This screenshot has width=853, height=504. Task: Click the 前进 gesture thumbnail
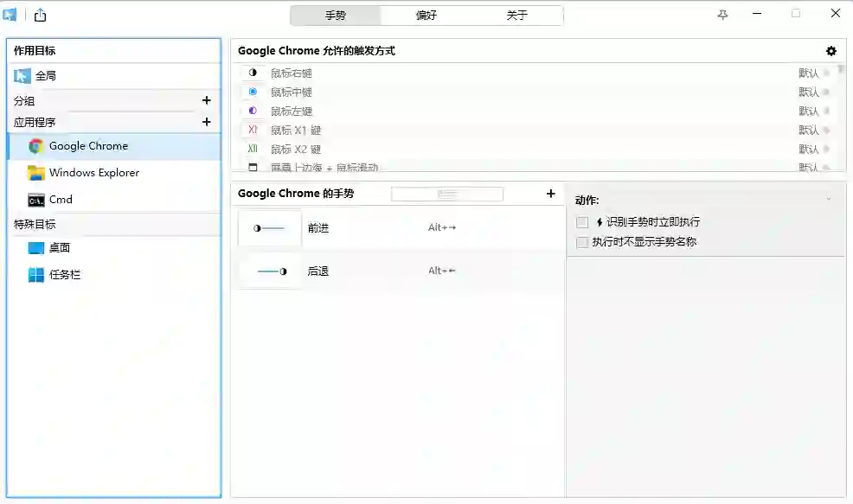click(x=270, y=228)
